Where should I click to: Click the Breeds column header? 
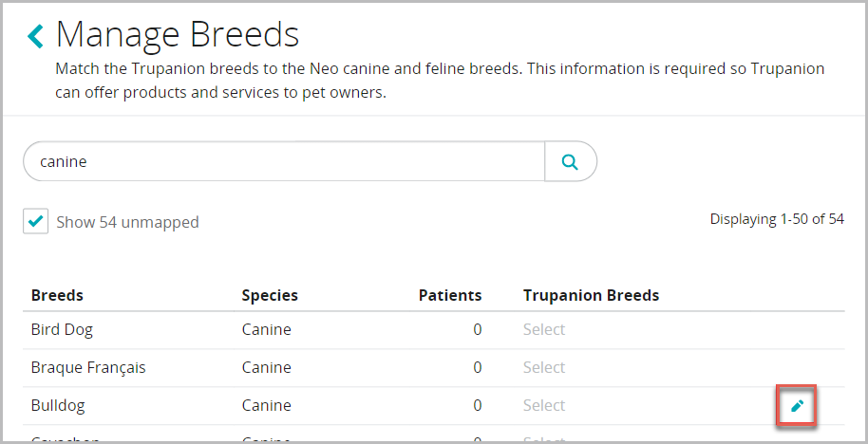tap(57, 295)
